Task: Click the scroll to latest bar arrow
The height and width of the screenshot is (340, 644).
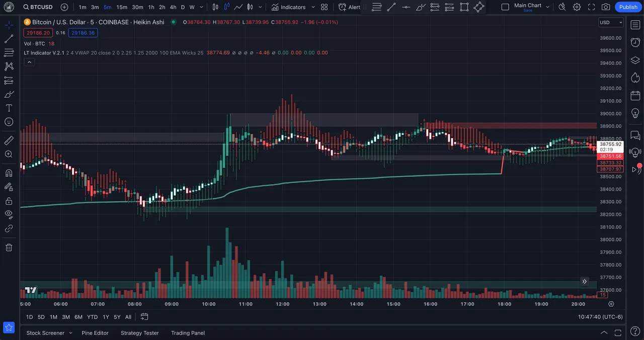Action: [x=584, y=281]
